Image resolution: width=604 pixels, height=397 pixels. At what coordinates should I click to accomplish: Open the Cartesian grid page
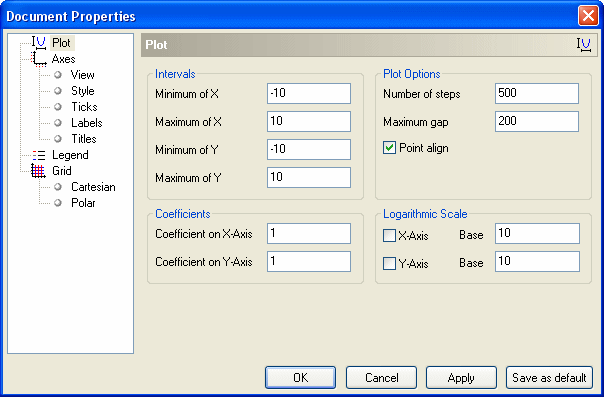point(93,187)
